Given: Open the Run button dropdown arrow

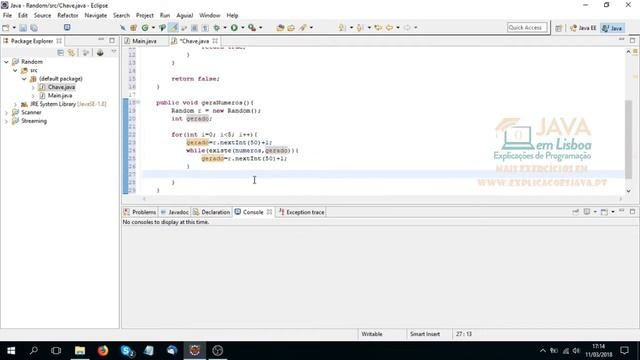Looking at the screenshot, I should (242, 28).
